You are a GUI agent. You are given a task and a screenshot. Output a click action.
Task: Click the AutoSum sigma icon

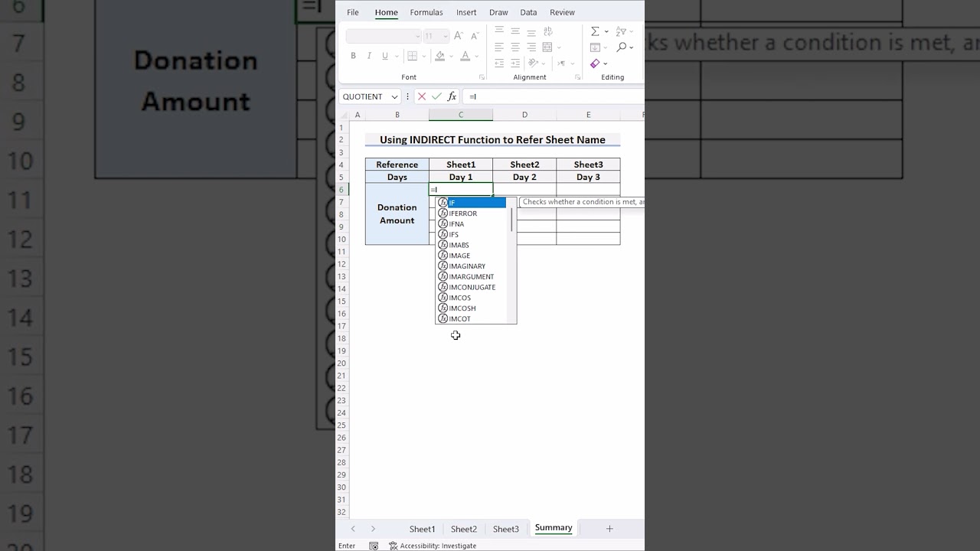point(595,31)
